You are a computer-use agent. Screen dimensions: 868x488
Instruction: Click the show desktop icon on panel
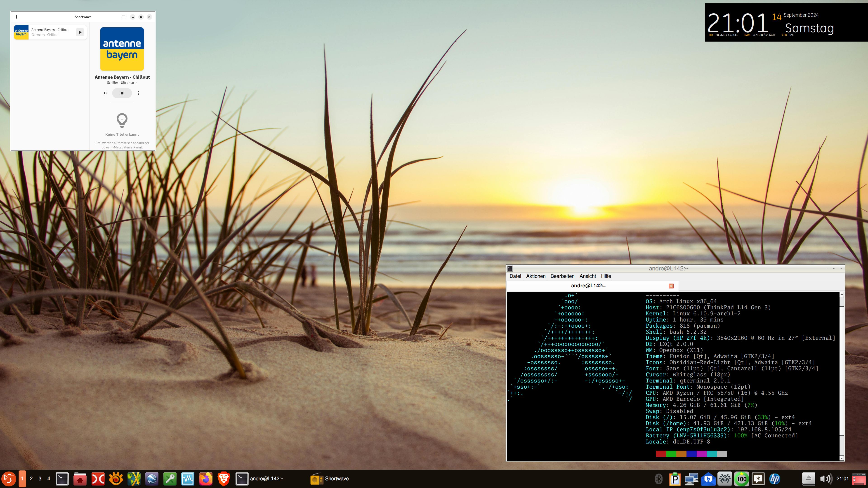click(859, 479)
